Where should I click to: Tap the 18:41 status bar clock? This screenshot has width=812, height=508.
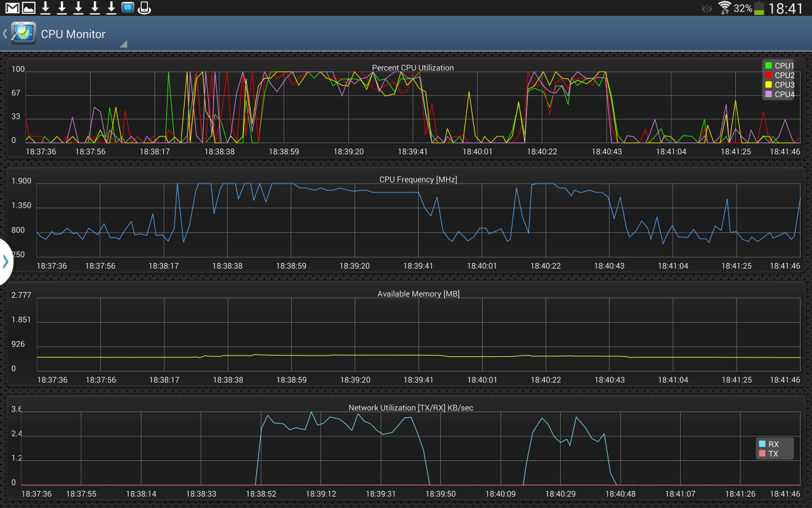pos(786,8)
